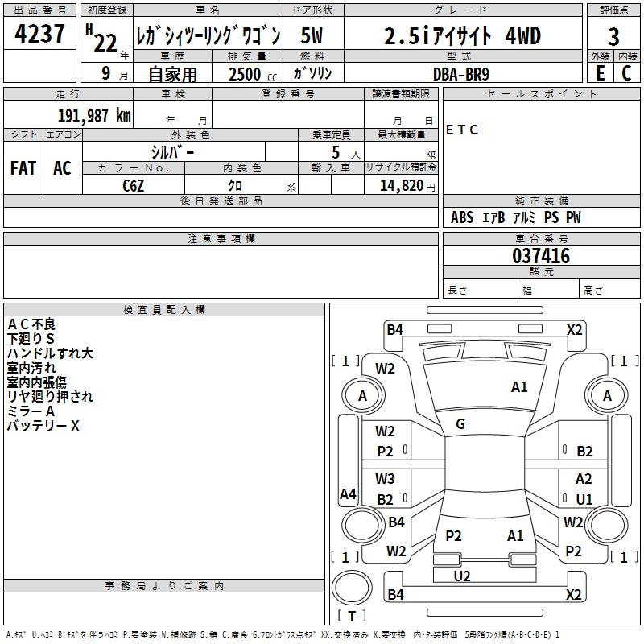
Task: Click the grade text 2.5iアイサイト 4WD
Action: (462, 35)
